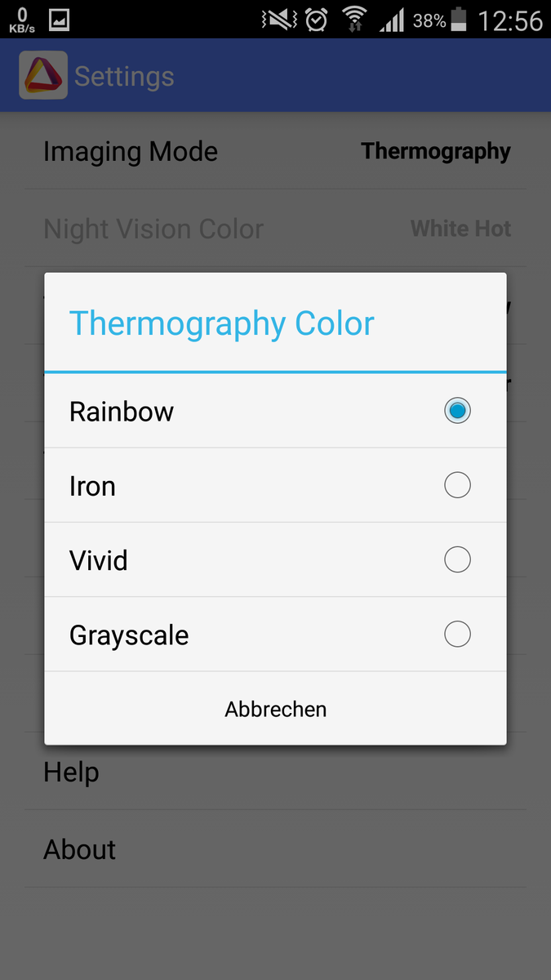Select the Vivid radio button
Screen dimensions: 551x980
coord(457,559)
